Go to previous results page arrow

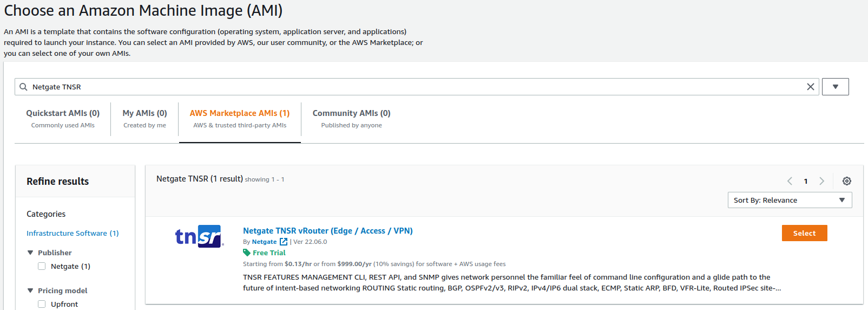coord(790,181)
